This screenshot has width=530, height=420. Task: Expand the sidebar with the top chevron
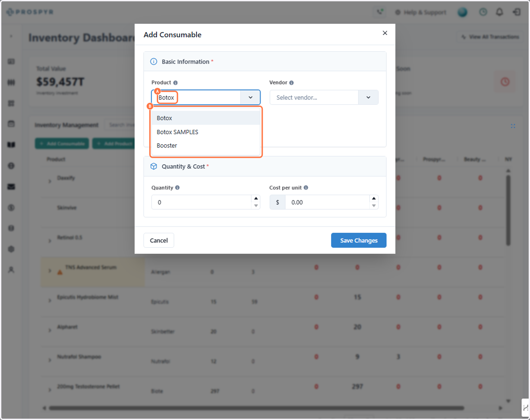coord(11,36)
